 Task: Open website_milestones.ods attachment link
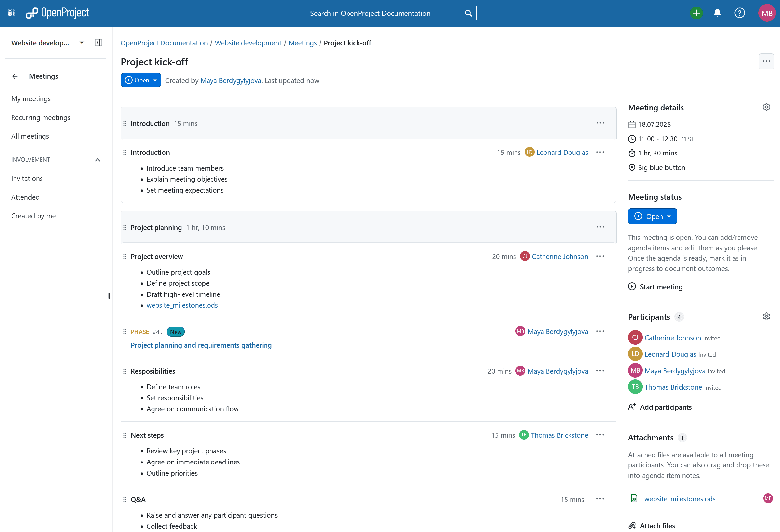click(680, 499)
